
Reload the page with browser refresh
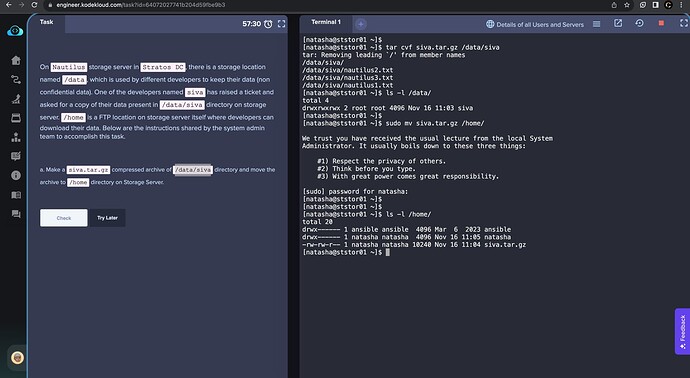pos(34,5)
